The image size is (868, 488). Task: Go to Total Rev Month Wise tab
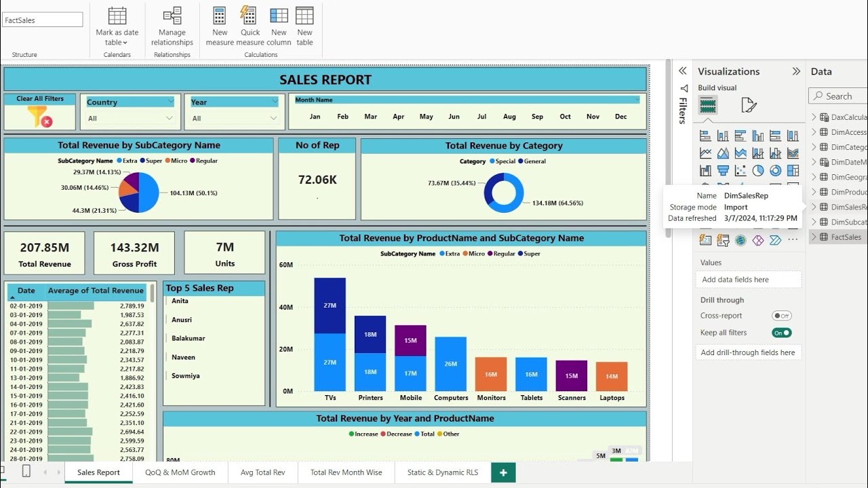point(346,472)
